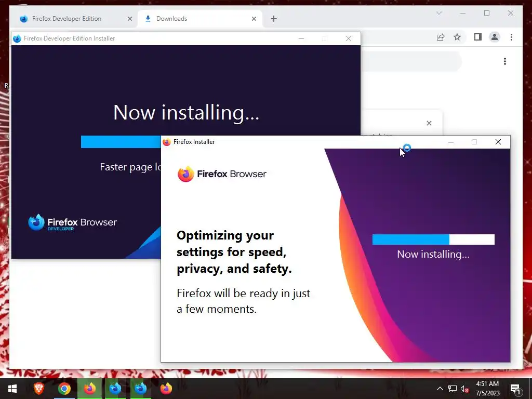Viewport: 532px width, 399px height.
Task: Click the Firefox Installer progress bar
Action: click(x=433, y=239)
